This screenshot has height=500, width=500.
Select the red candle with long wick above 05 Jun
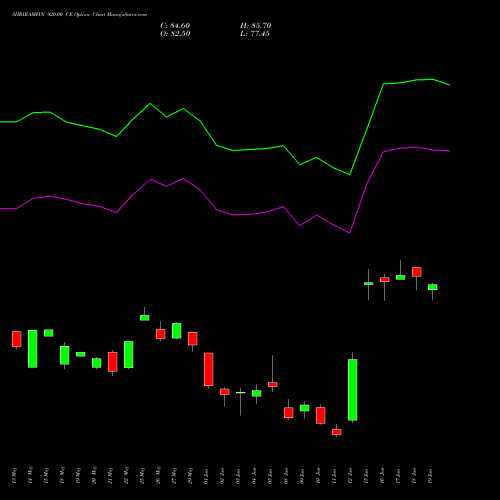[x=273, y=384]
